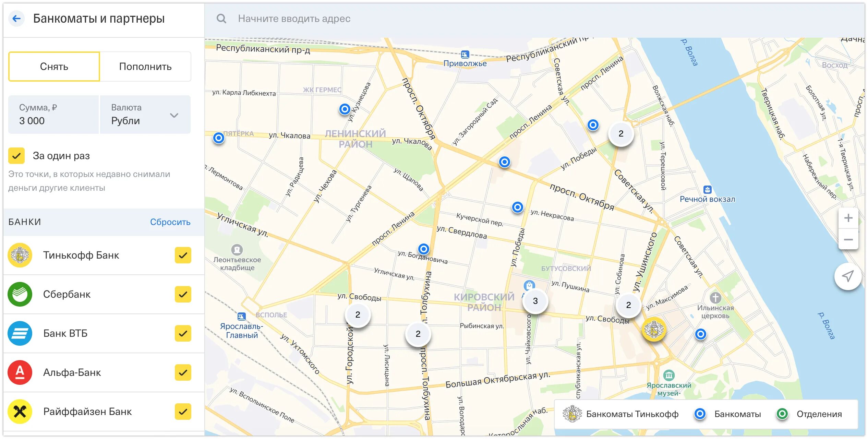Locate me with the navigation arrow button

848,276
